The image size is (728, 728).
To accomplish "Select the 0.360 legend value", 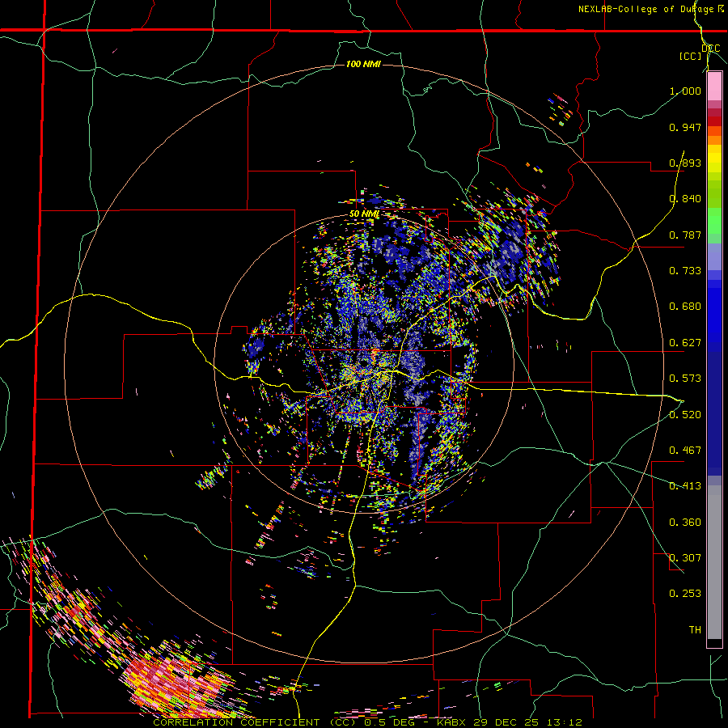I will click(x=685, y=523).
